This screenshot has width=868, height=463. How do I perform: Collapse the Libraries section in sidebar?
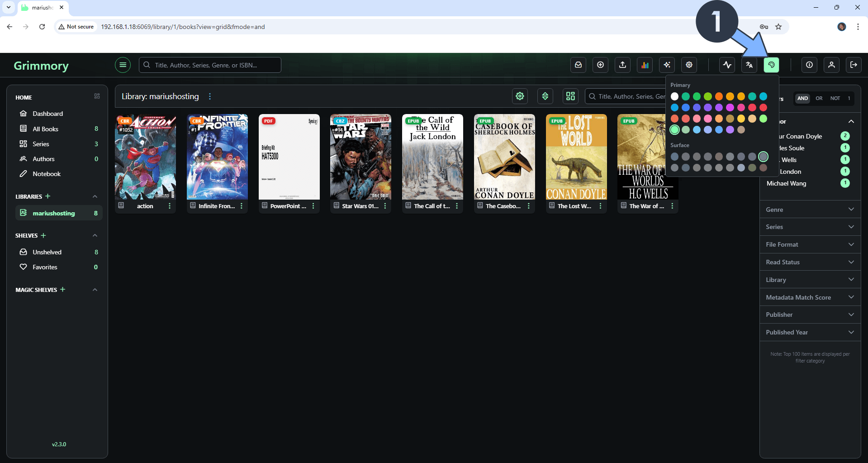tap(95, 196)
